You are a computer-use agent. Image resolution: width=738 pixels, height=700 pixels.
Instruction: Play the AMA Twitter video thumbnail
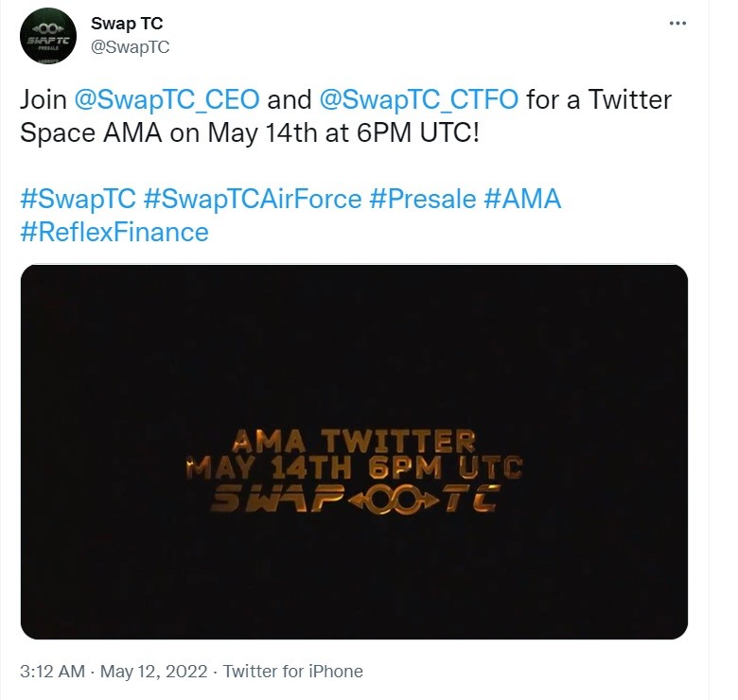tap(354, 451)
